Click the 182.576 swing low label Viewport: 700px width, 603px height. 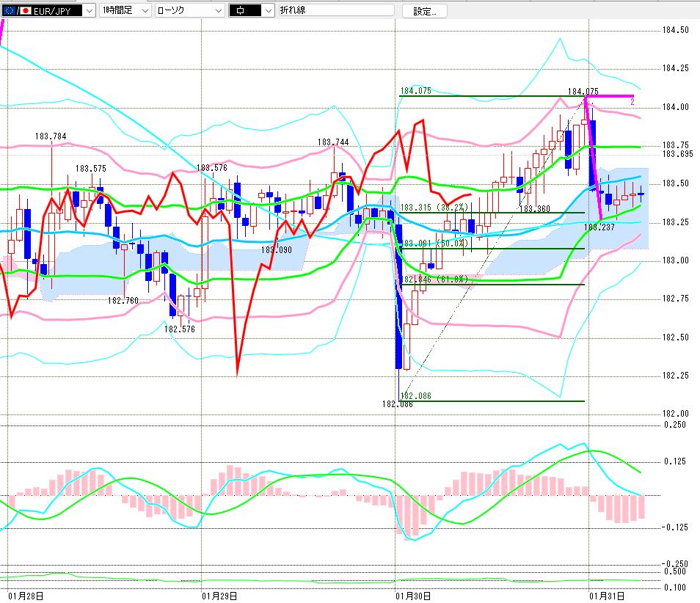point(179,329)
